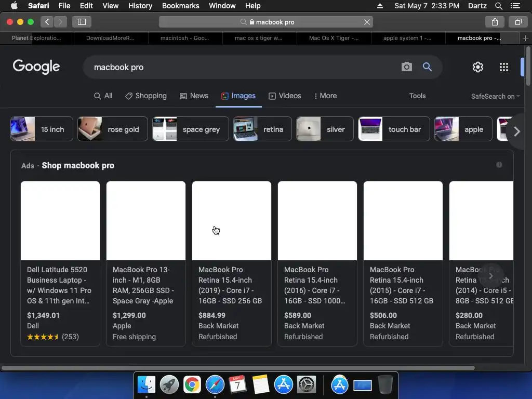This screenshot has height=399, width=532.
Task: Open the Share icon in toolbar
Action: pos(495,22)
